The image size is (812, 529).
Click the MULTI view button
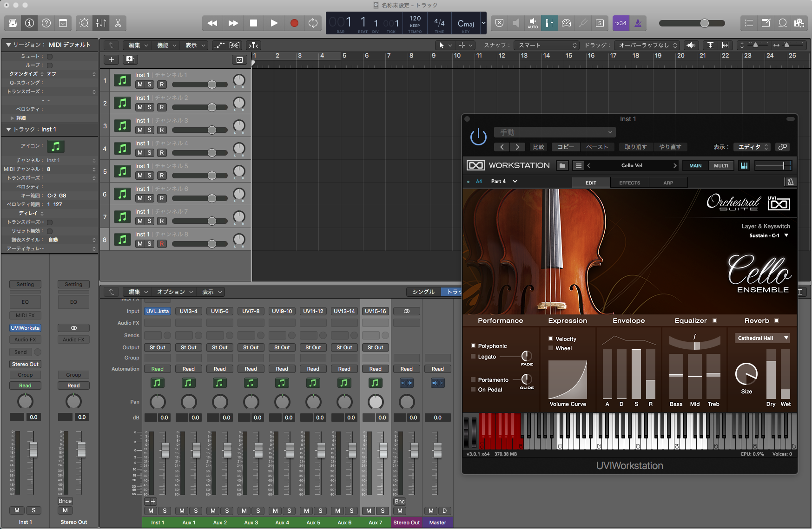point(721,165)
